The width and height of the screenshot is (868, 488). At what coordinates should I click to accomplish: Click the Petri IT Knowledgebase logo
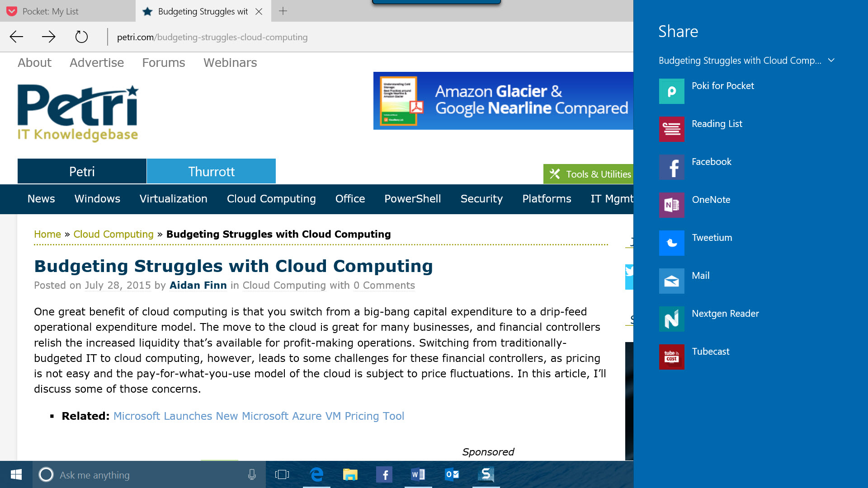pyautogui.click(x=78, y=113)
